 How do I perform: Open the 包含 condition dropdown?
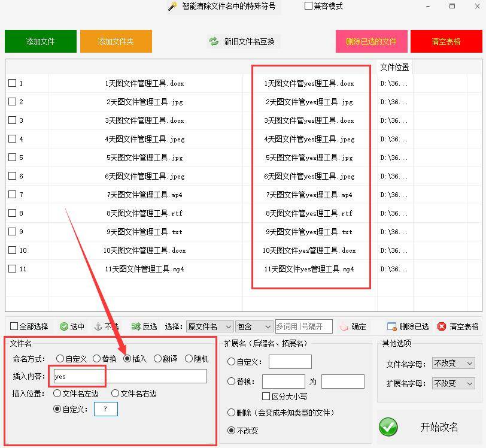254,326
